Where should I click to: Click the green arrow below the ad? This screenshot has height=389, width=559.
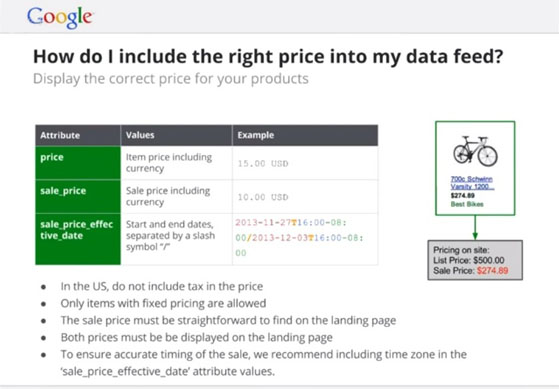[475, 227]
